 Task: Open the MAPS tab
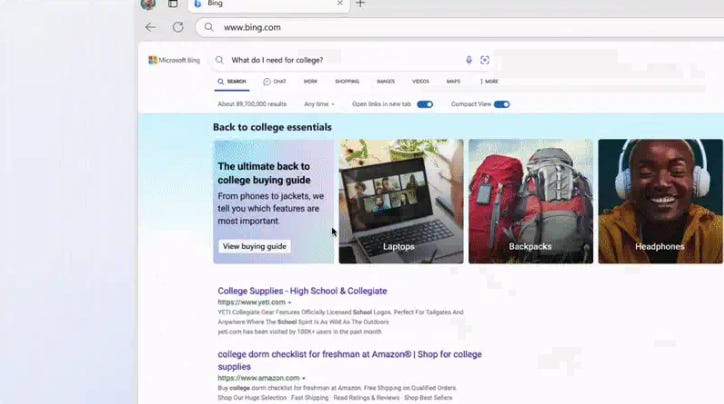click(x=453, y=82)
